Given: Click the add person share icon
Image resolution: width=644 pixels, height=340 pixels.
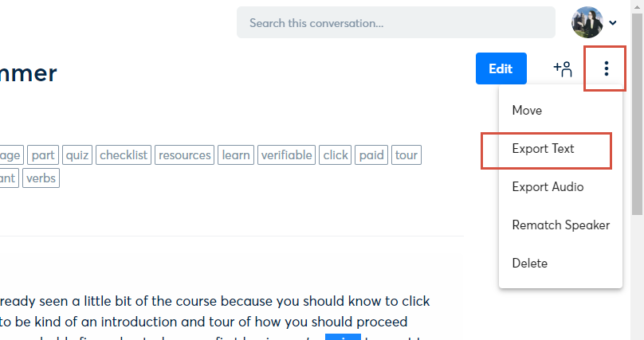Looking at the screenshot, I should click(x=562, y=69).
